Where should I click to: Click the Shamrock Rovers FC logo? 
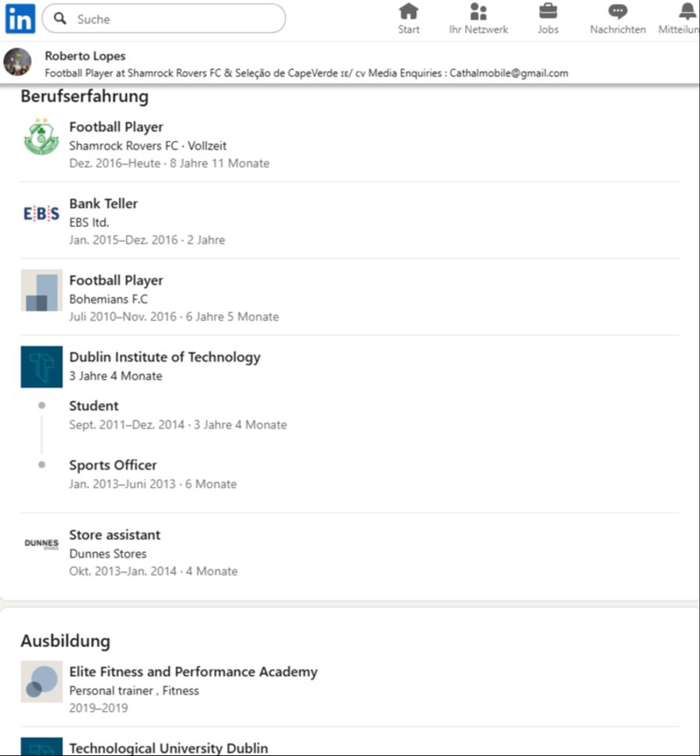pyautogui.click(x=41, y=137)
